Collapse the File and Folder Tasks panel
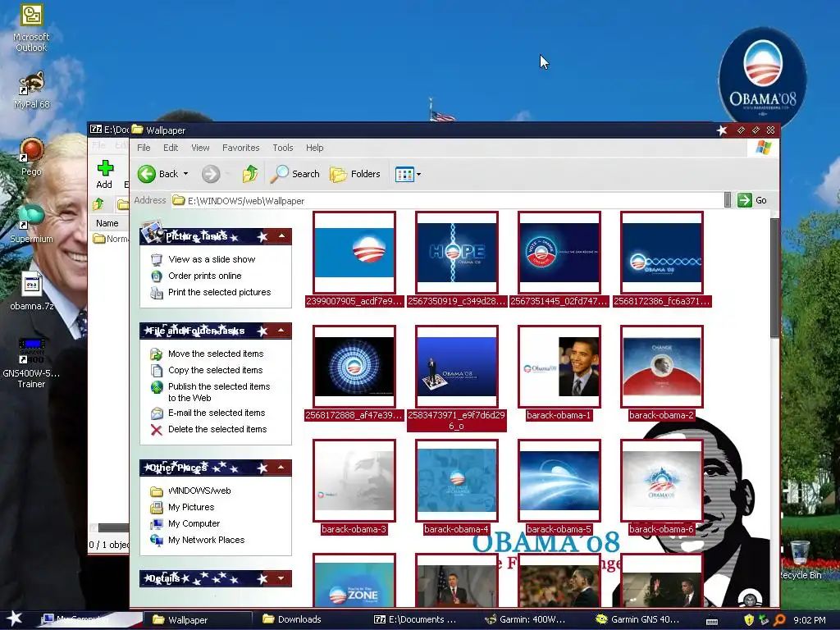 [281, 331]
